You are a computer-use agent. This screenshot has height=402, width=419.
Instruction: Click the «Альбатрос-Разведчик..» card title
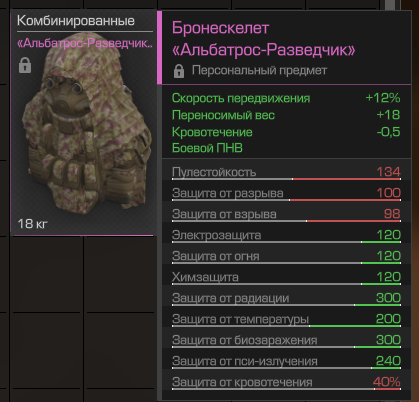pos(85,43)
